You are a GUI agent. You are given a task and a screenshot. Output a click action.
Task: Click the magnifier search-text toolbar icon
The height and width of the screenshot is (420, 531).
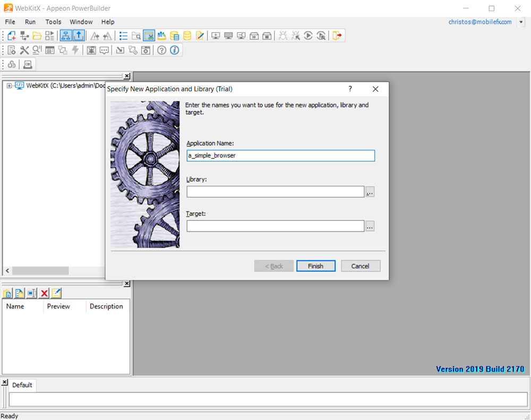[x=37, y=50]
